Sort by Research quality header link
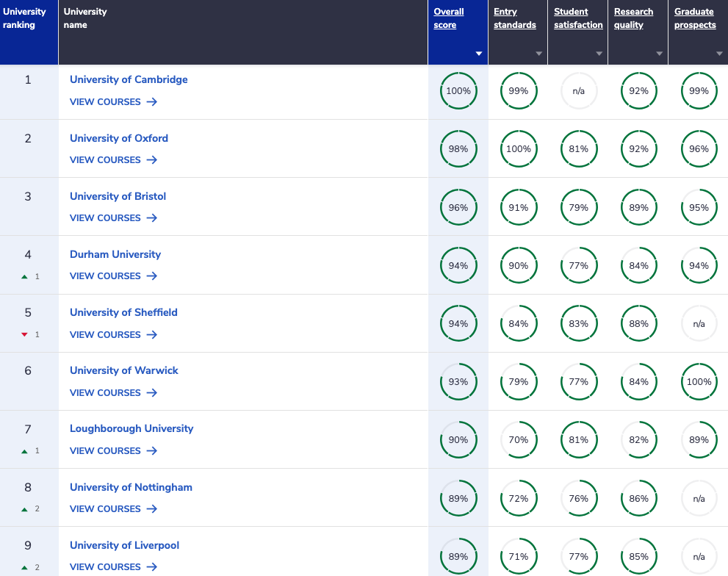This screenshot has height=576, width=728. 633,18
